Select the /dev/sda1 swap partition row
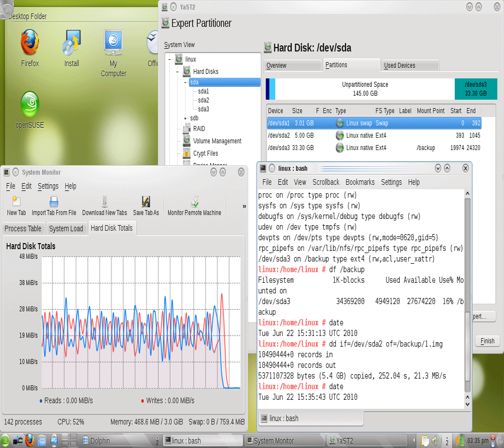 (x=374, y=123)
